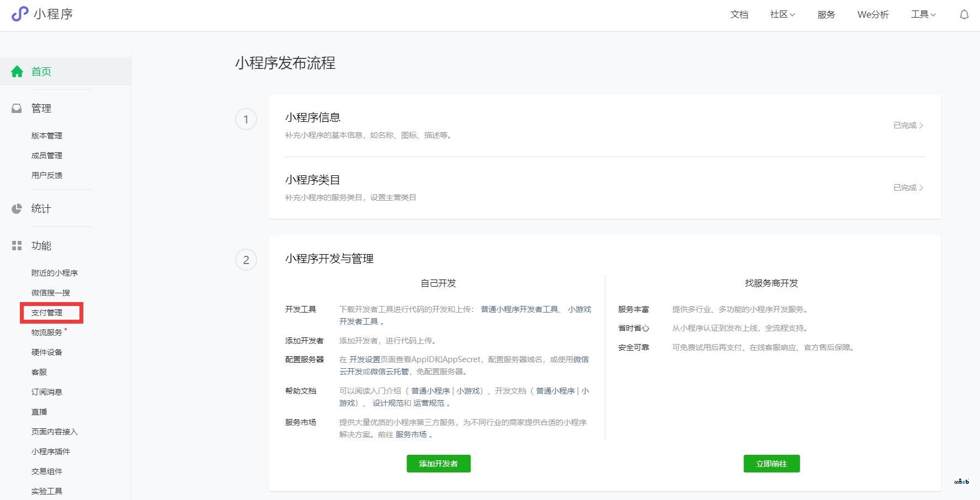
Task: Click the pie chart icon beside 统计
Action: 17,208
